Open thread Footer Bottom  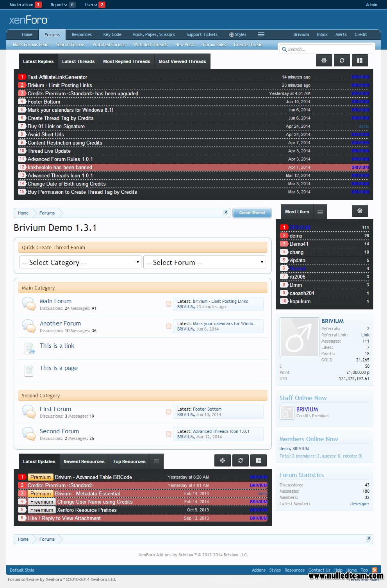pos(44,102)
